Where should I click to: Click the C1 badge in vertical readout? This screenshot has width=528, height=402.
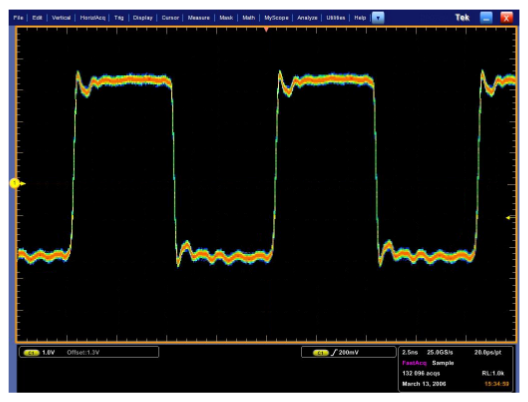32,353
